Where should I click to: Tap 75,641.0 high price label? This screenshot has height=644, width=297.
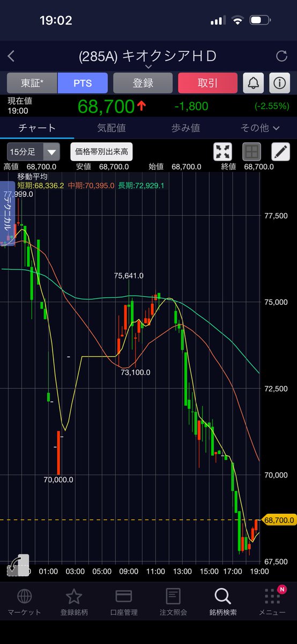click(129, 276)
